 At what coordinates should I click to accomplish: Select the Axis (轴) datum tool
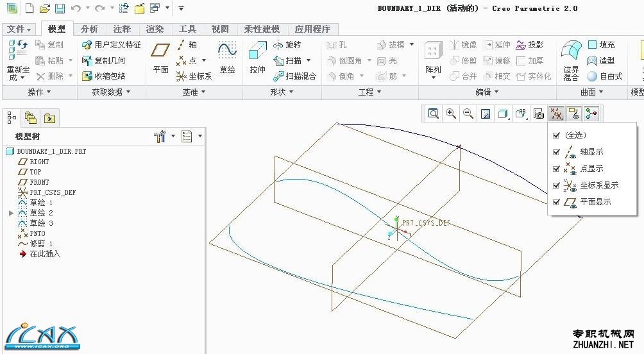point(187,45)
